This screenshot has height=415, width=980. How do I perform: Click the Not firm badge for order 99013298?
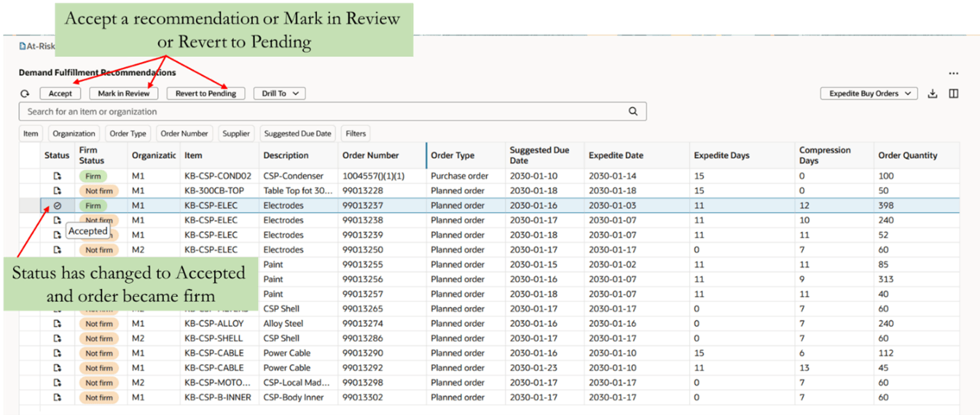pos(99,383)
